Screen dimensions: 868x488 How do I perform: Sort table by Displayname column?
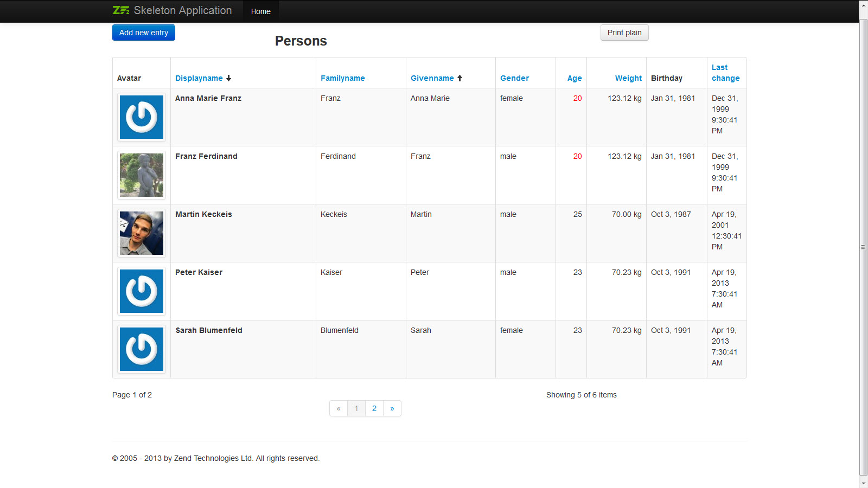point(199,78)
